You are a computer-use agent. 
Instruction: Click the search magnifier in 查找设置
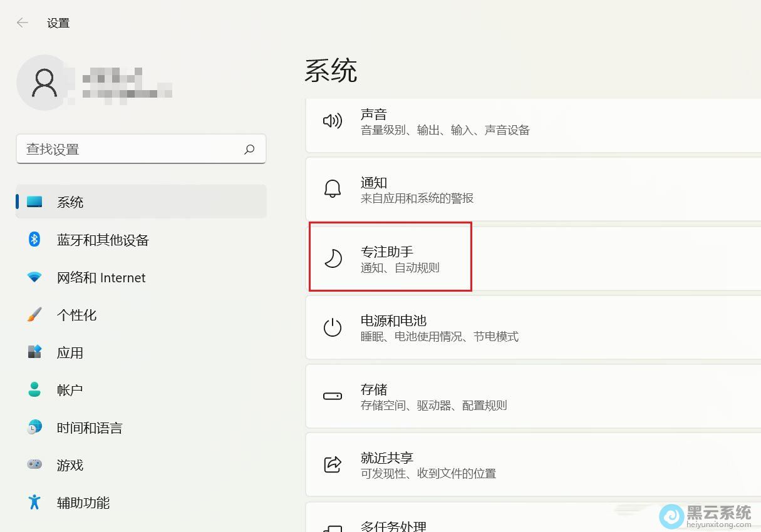(249, 149)
